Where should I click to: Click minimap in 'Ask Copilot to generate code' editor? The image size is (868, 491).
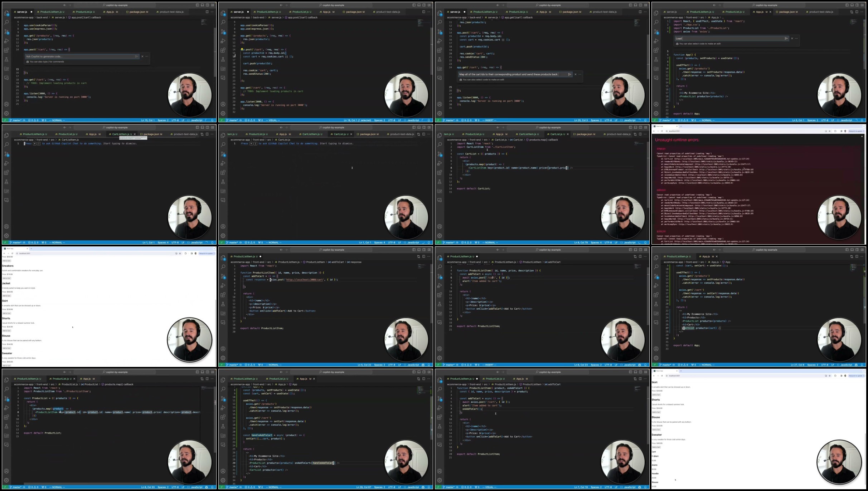[204, 22]
